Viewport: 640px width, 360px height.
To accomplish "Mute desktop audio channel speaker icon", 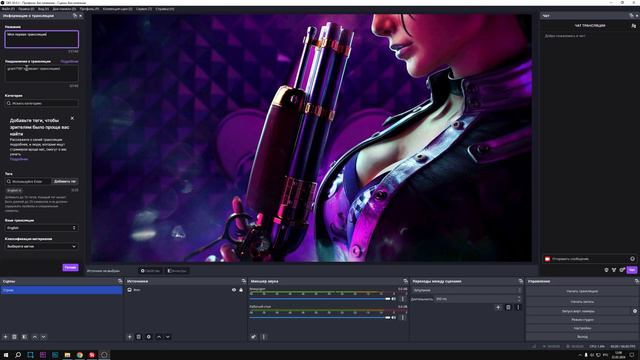I will pos(393,317).
